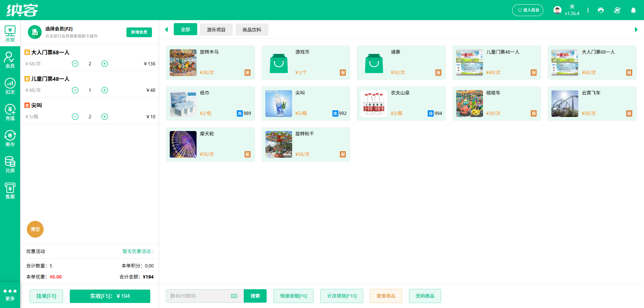Increase quantity of 儿童门票48一人 in cart
This screenshot has width=644, height=308.
tap(105, 90)
